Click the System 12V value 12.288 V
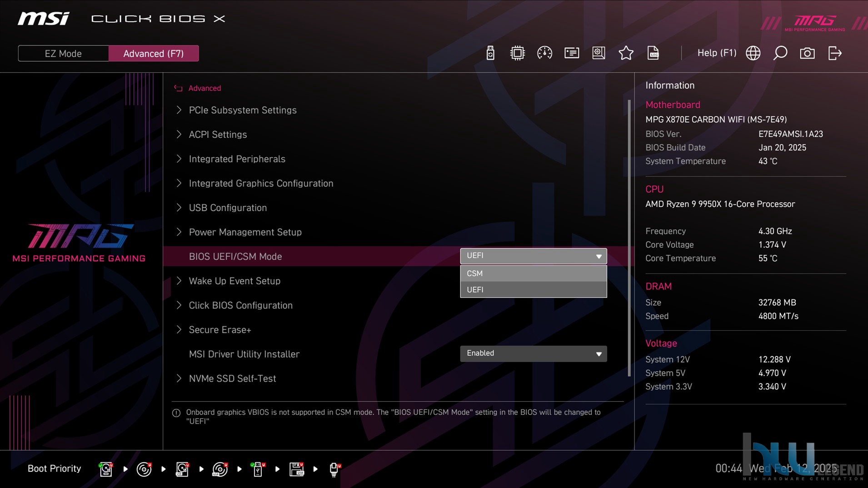 pos(774,359)
